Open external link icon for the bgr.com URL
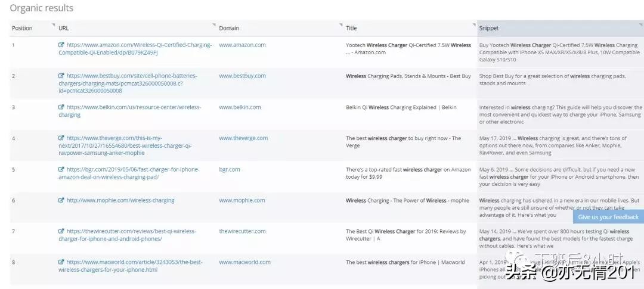 [61, 169]
